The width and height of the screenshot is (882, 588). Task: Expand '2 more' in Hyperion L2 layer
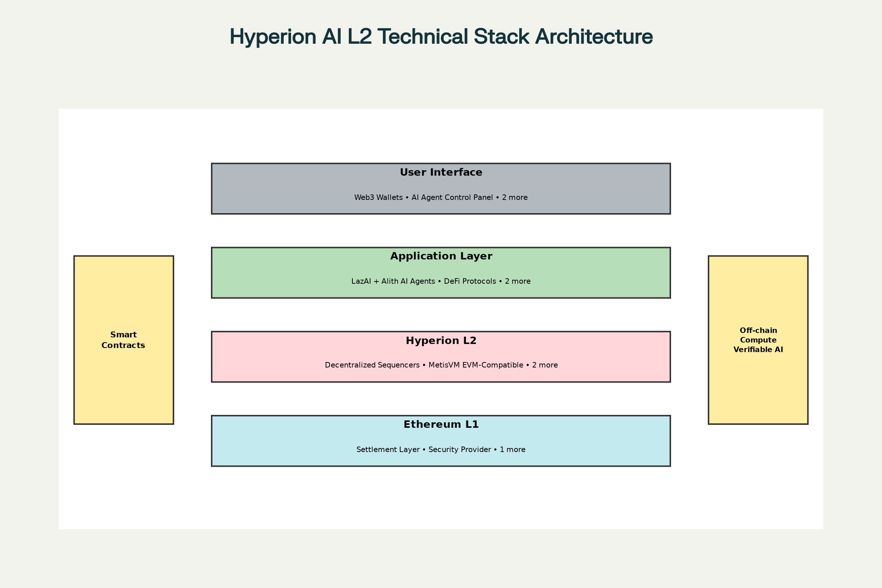click(545, 365)
